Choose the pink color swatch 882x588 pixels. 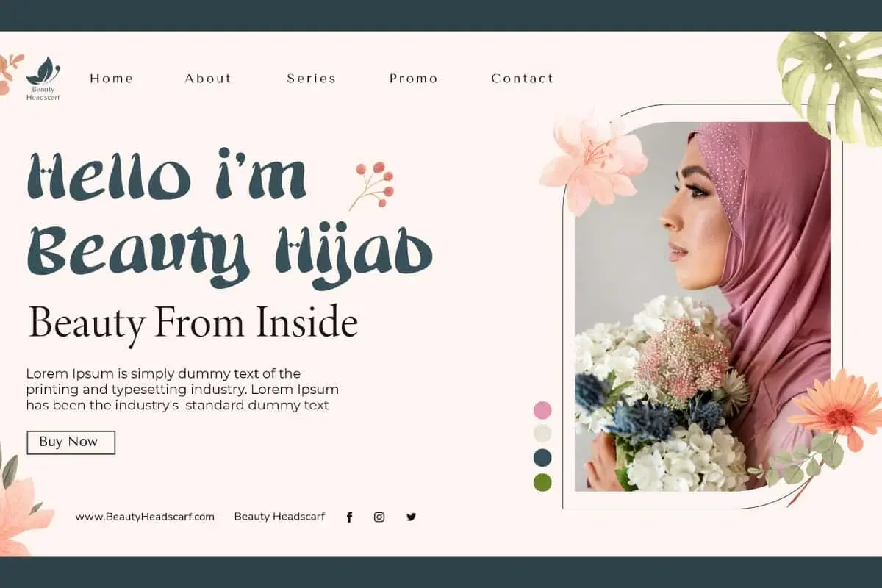[x=542, y=410]
